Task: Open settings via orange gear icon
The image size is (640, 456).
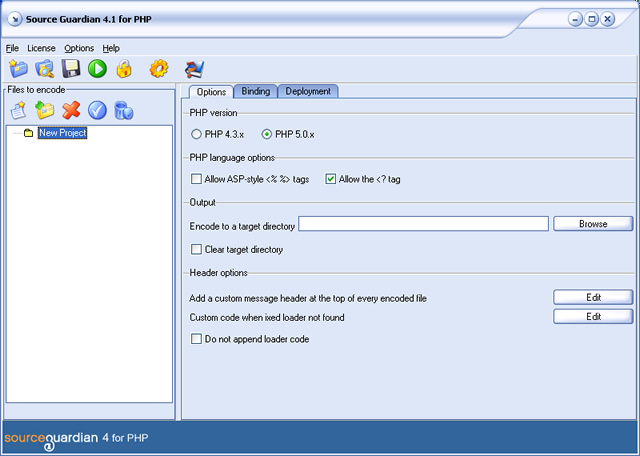Action: [x=159, y=69]
